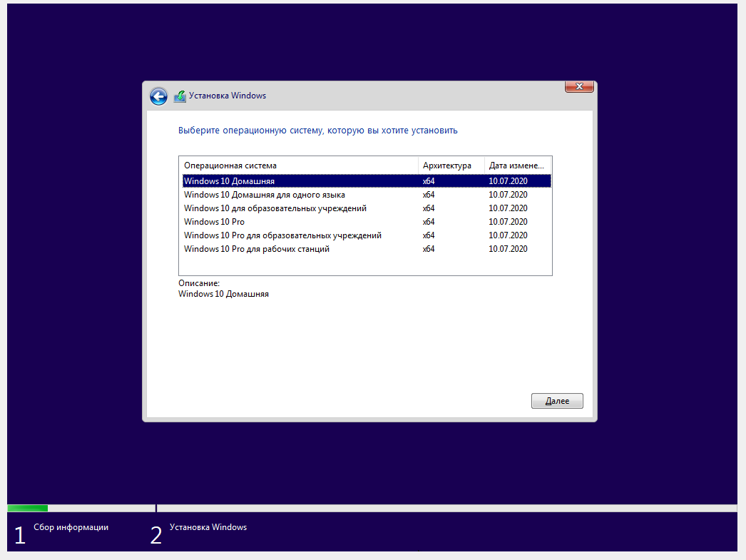The height and width of the screenshot is (560, 746).
Task: Click 10.07.2020 date in Домашняя row
Action: 508,180
